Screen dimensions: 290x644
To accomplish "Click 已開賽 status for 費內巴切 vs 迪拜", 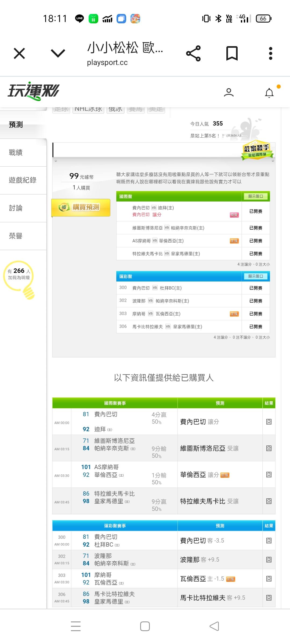I will tap(256, 211).
